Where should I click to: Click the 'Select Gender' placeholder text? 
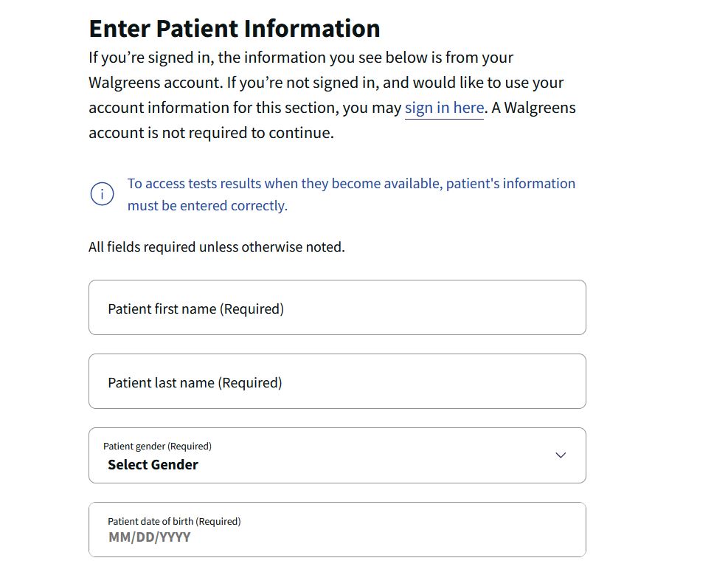153,465
